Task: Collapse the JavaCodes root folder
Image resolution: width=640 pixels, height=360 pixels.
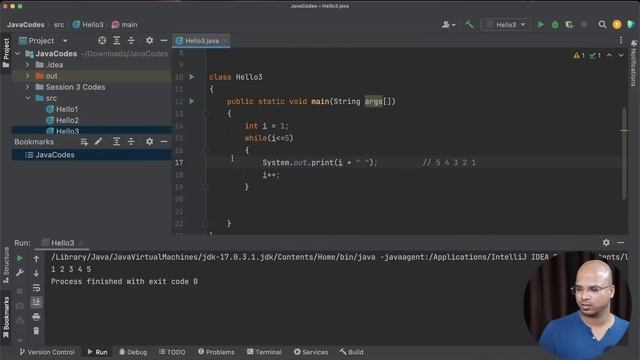Action: click(x=18, y=53)
